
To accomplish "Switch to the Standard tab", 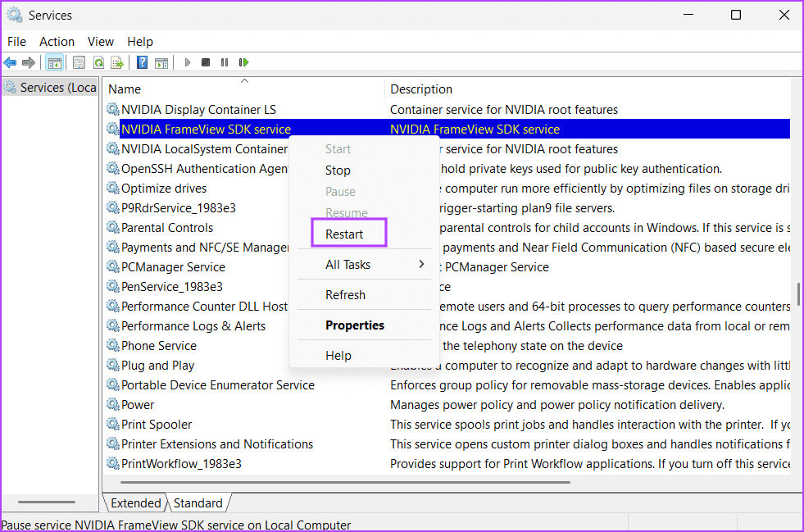I will [x=198, y=503].
